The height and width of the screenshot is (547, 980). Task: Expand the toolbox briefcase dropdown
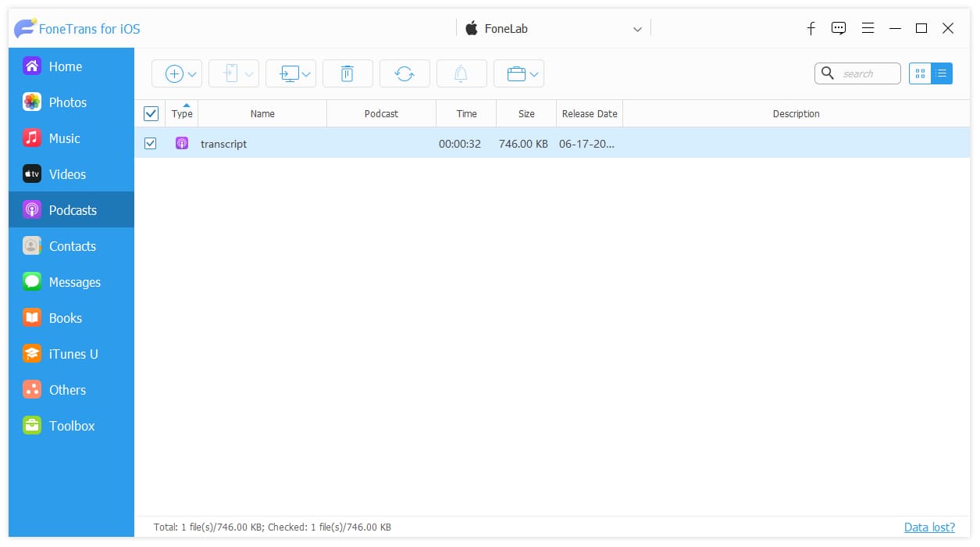(x=519, y=73)
